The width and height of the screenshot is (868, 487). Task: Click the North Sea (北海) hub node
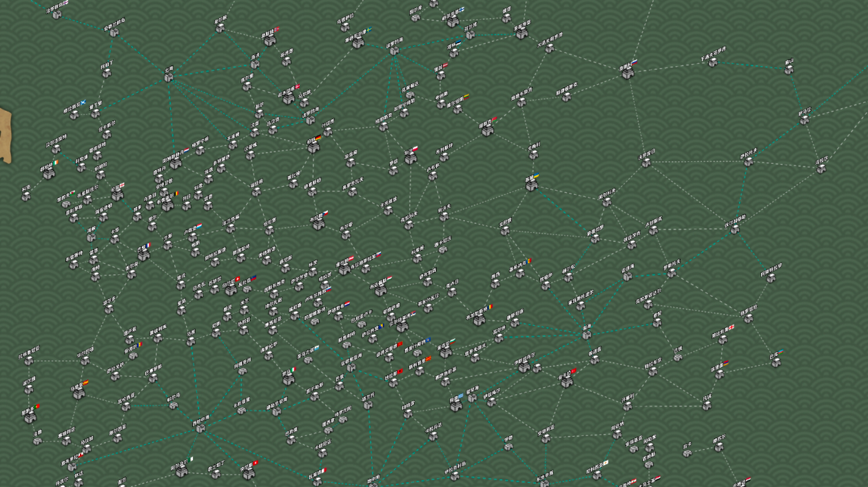pos(168,77)
